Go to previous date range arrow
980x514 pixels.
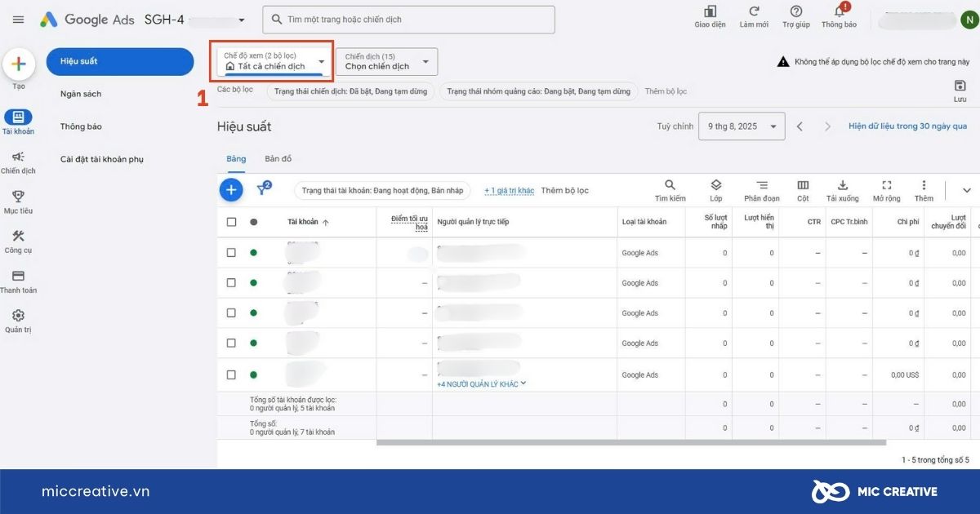[x=800, y=126]
